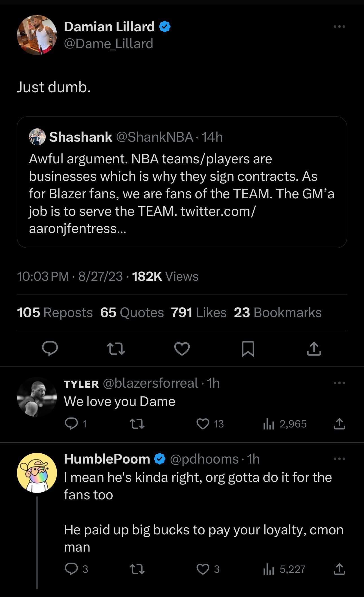The image size is (364, 597).
Task: Reply to Damian Lillard's main tweet
Action: point(50,348)
